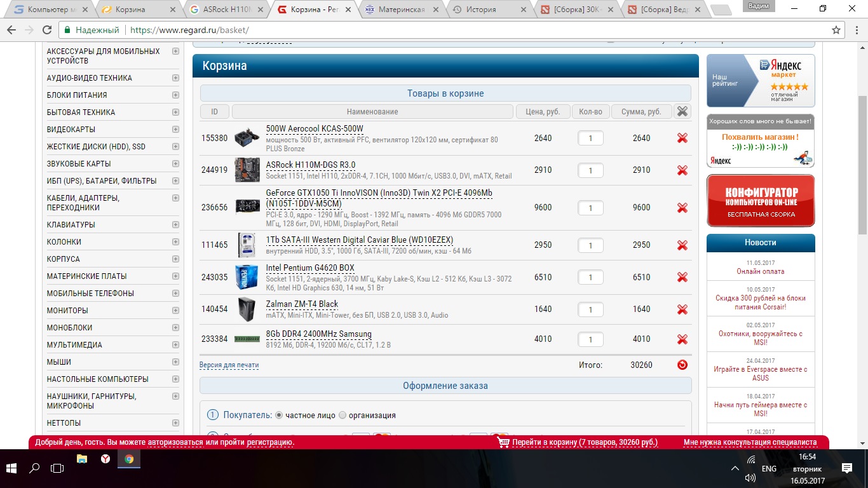Open Zalman case thumbnail
Image resolution: width=868 pixels, height=488 pixels.
point(246,309)
